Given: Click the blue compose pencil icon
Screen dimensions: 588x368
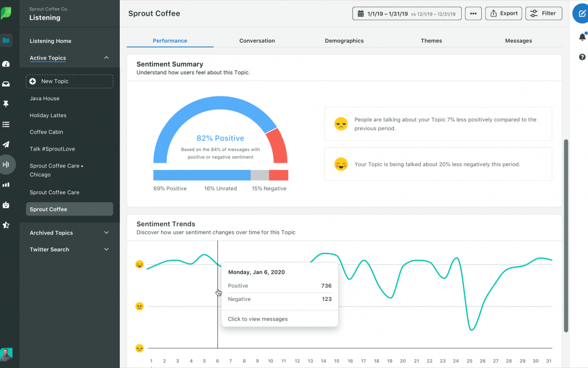Looking at the screenshot, I should pos(581,14).
